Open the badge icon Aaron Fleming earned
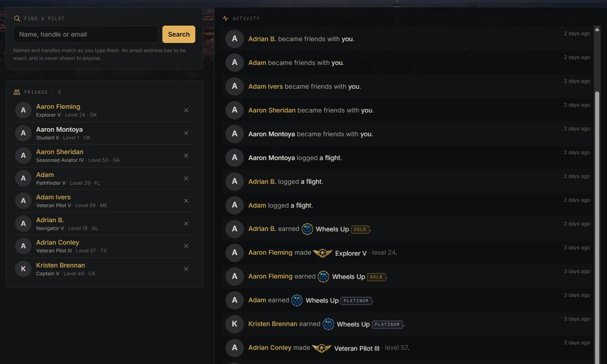The image size is (607, 364). click(x=323, y=277)
